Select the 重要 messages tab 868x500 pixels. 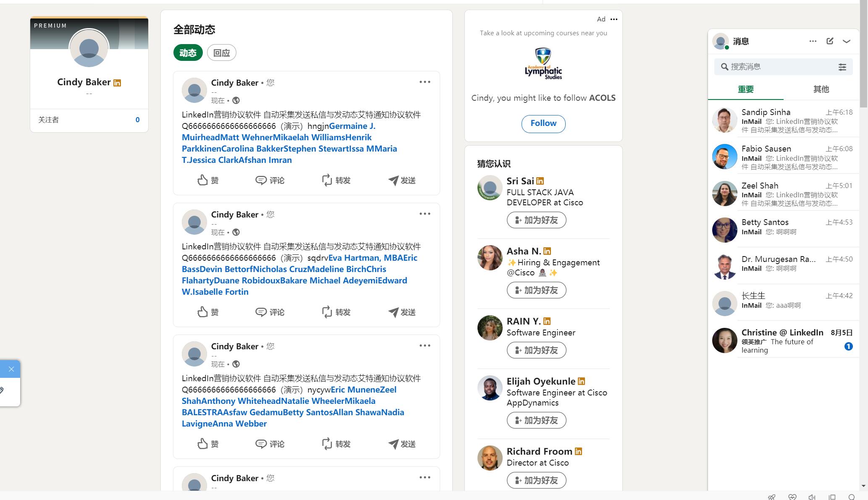click(746, 89)
